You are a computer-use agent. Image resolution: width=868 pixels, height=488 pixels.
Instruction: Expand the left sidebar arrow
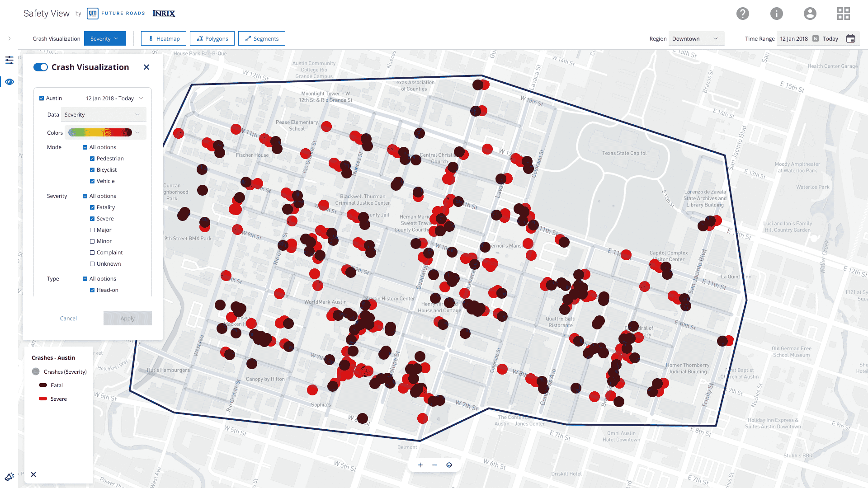tap(9, 38)
